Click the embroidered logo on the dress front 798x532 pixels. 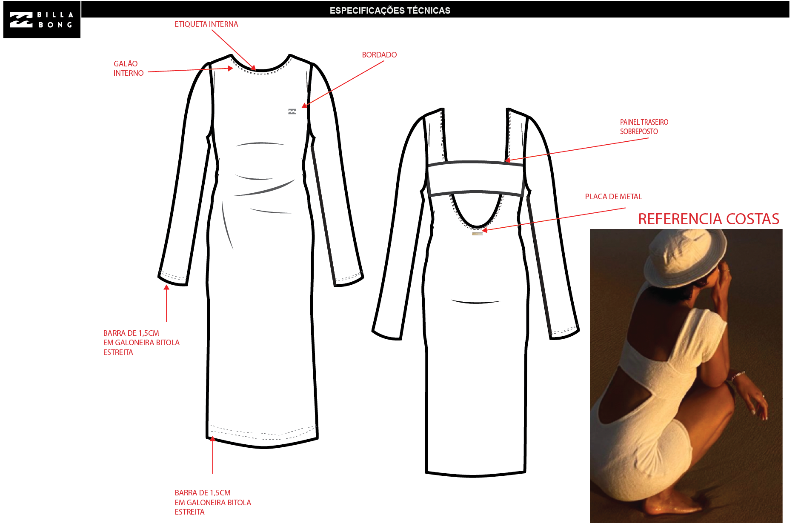(292, 112)
